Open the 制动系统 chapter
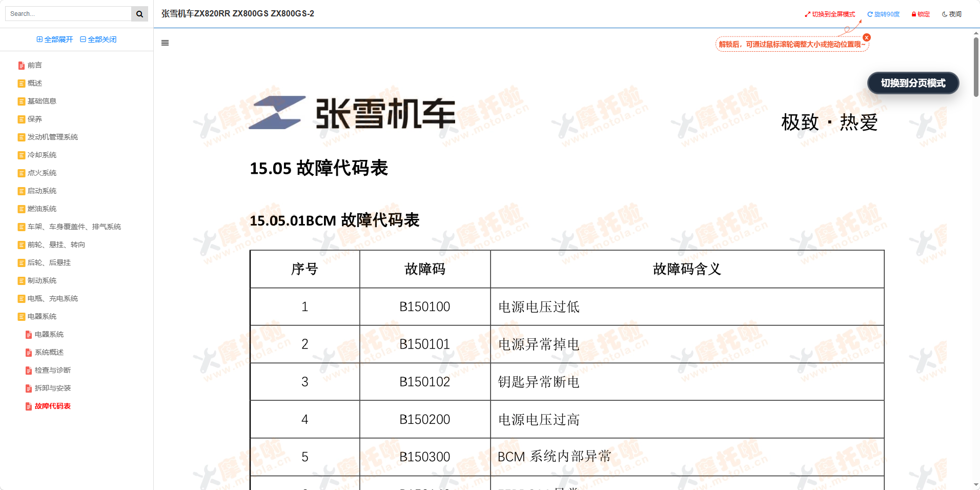980x490 pixels. [x=42, y=280]
